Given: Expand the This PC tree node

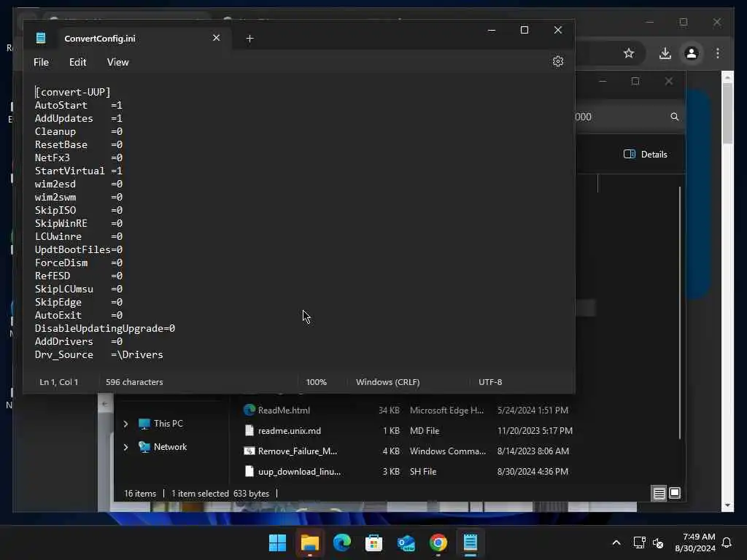Looking at the screenshot, I should click(125, 424).
